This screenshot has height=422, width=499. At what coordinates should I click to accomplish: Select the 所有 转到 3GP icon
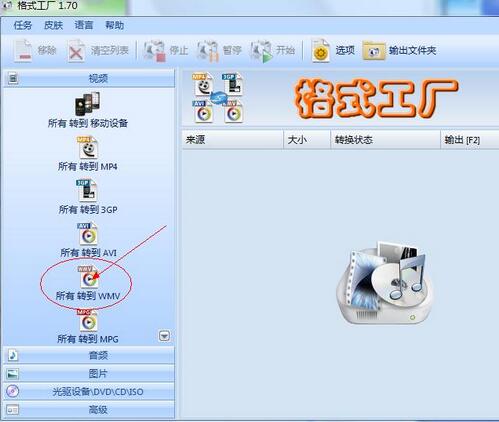tap(87, 191)
